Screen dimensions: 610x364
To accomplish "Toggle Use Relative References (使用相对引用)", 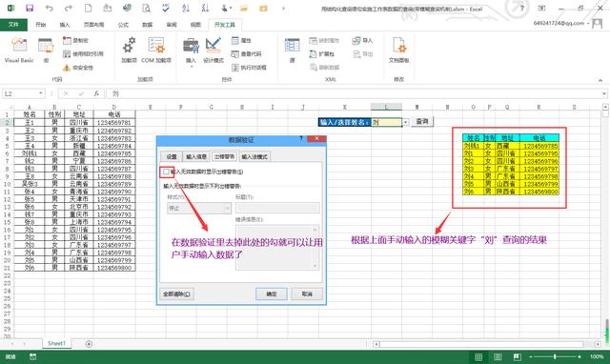I will tap(83, 53).
